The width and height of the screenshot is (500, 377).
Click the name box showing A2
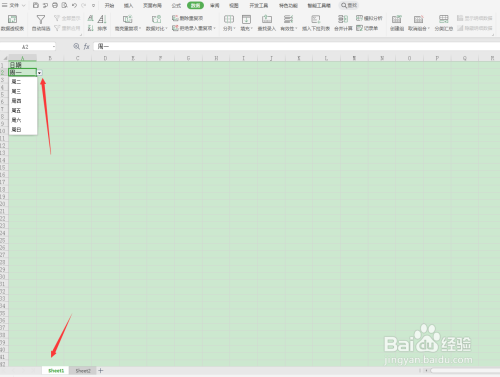point(25,47)
